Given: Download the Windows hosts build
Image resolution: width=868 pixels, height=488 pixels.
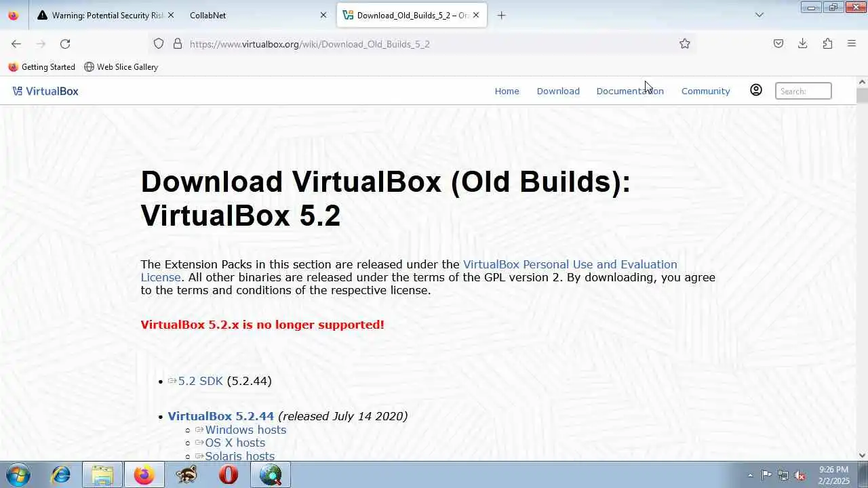Looking at the screenshot, I should pos(245,430).
